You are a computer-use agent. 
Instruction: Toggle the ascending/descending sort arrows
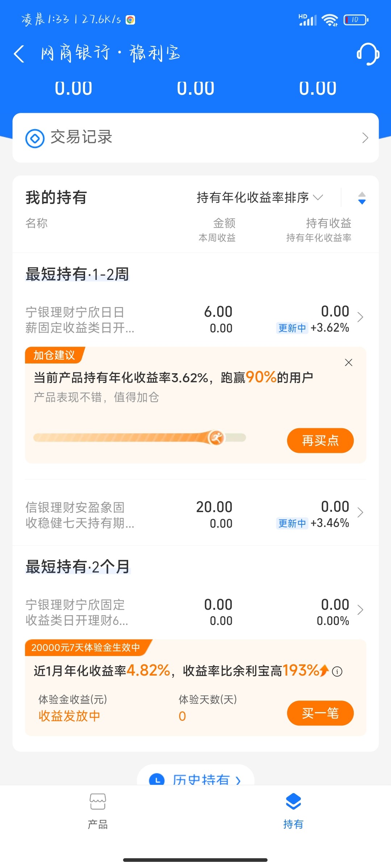point(362,198)
